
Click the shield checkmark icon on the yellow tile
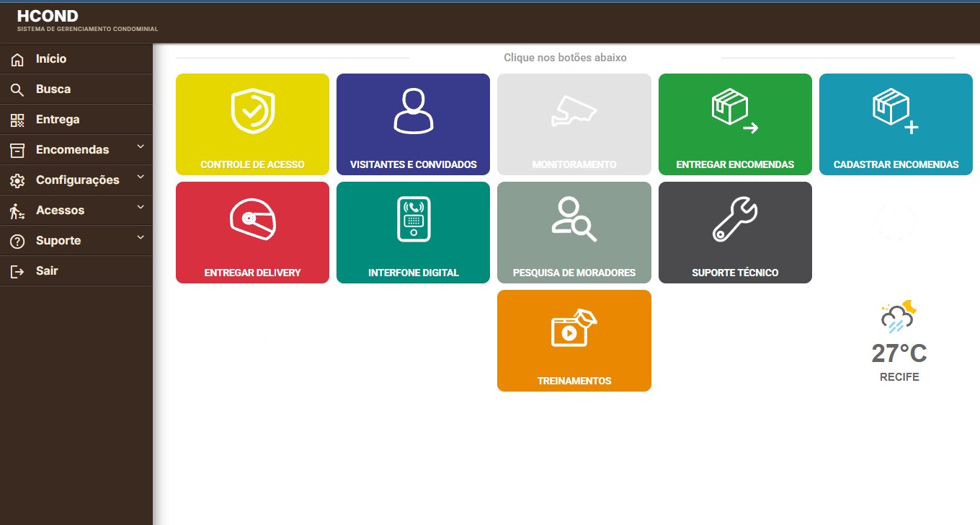(x=252, y=112)
